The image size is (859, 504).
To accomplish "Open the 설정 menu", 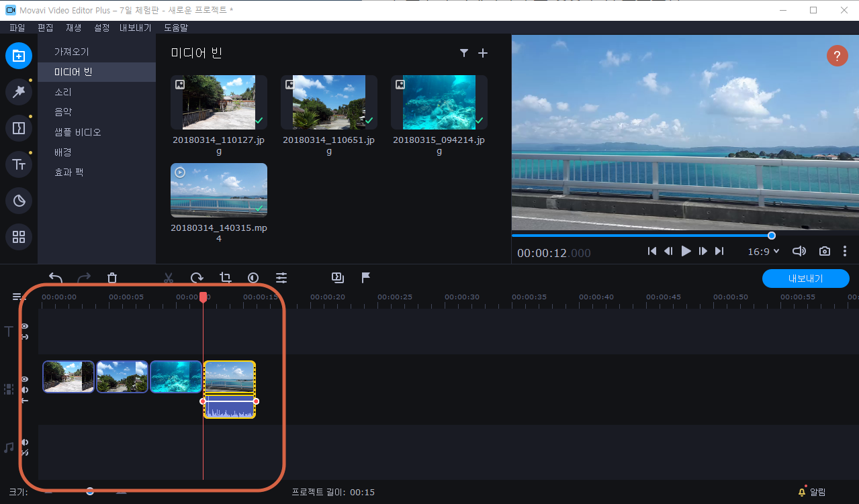I will [x=101, y=28].
